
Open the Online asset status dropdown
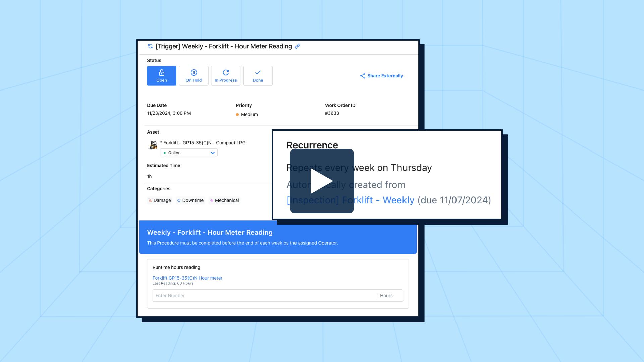point(189,153)
